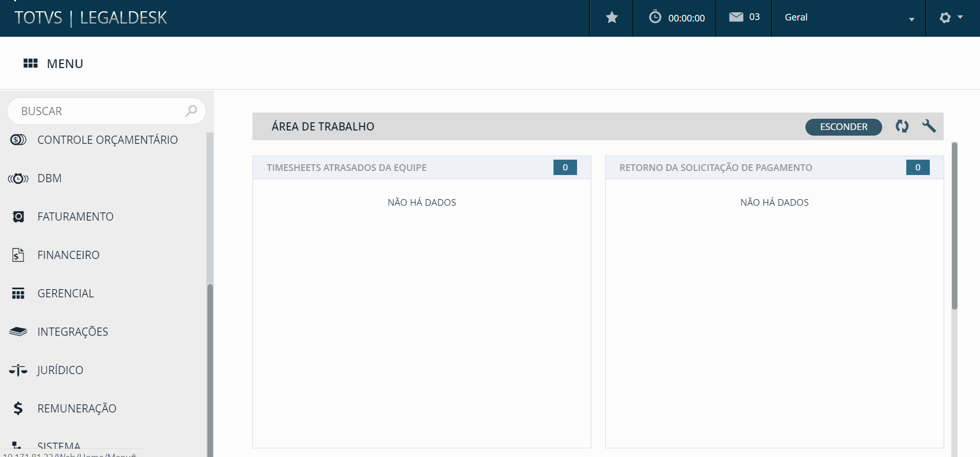Viewport: 980px width, 457px height.
Task: Refresh the Área de Trabalho panel
Action: tap(902, 126)
